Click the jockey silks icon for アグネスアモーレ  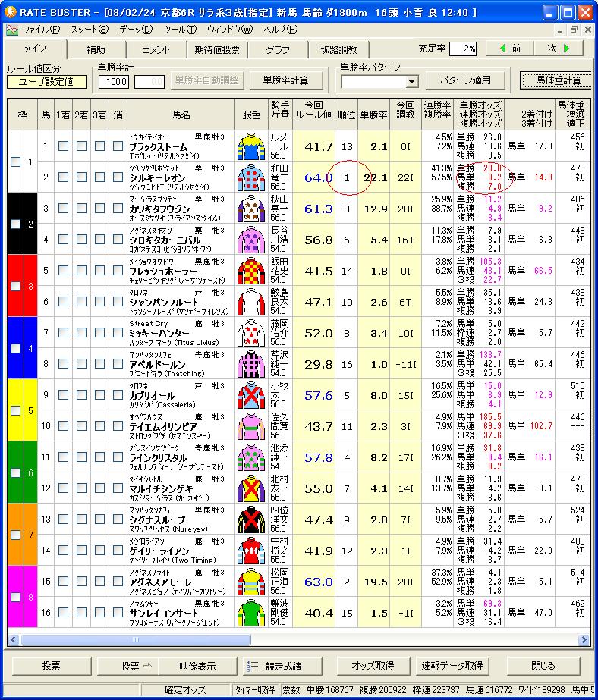point(251,582)
